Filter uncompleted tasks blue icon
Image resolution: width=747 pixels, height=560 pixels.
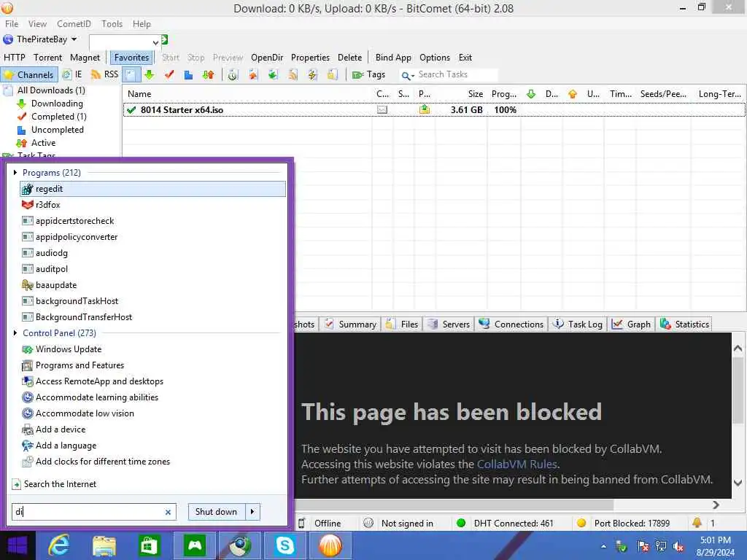pos(189,75)
